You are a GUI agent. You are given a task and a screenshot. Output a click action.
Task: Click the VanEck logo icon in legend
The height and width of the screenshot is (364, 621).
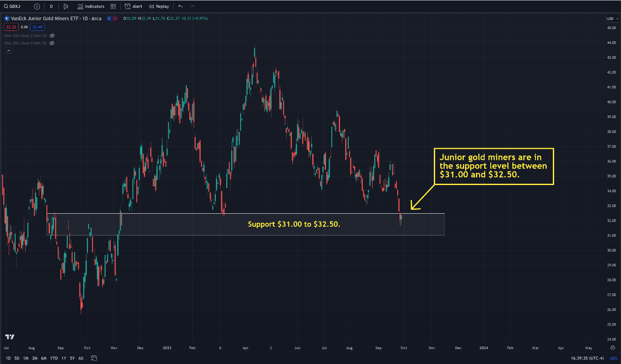pos(7,19)
